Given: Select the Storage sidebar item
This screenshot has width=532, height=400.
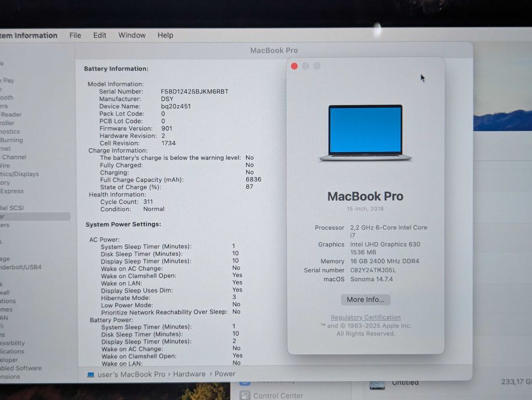Looking at the screenshot, I should (x=5, y=259).
